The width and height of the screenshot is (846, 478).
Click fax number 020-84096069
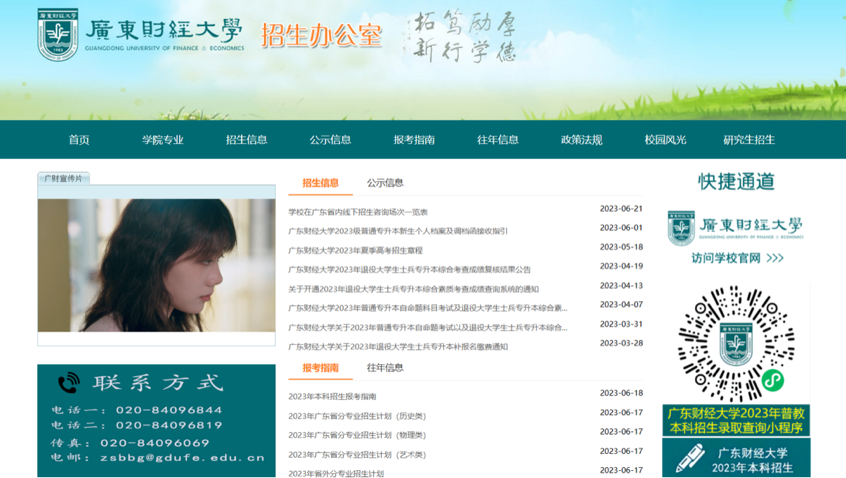tap(155, 443)
